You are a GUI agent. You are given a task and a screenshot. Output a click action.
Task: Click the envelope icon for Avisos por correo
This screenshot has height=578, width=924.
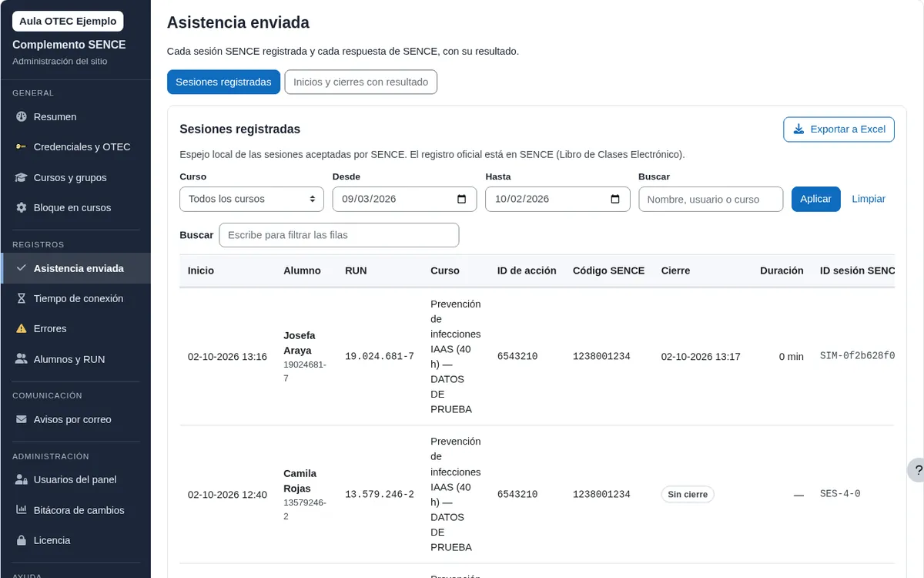pos(22,420)
